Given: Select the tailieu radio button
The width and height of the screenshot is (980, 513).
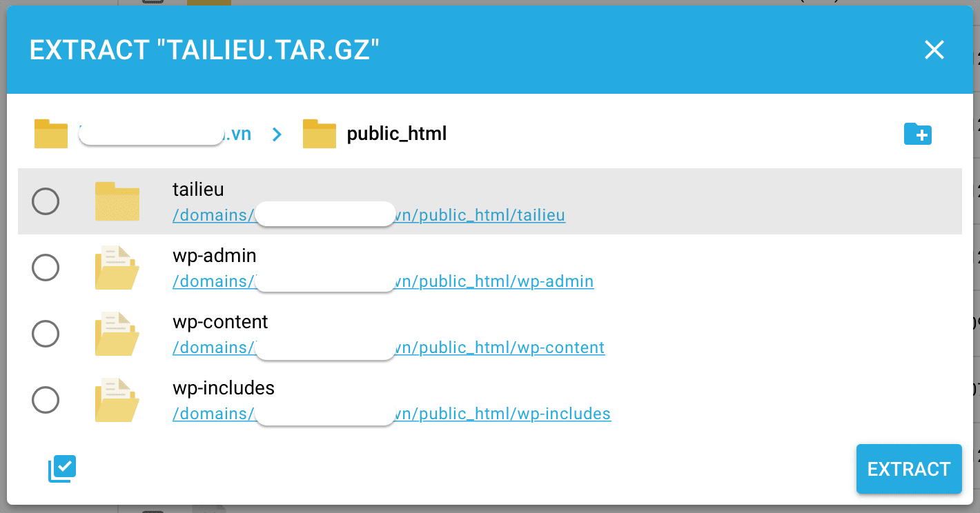Looking at the screenshot, I should (46, 202).
